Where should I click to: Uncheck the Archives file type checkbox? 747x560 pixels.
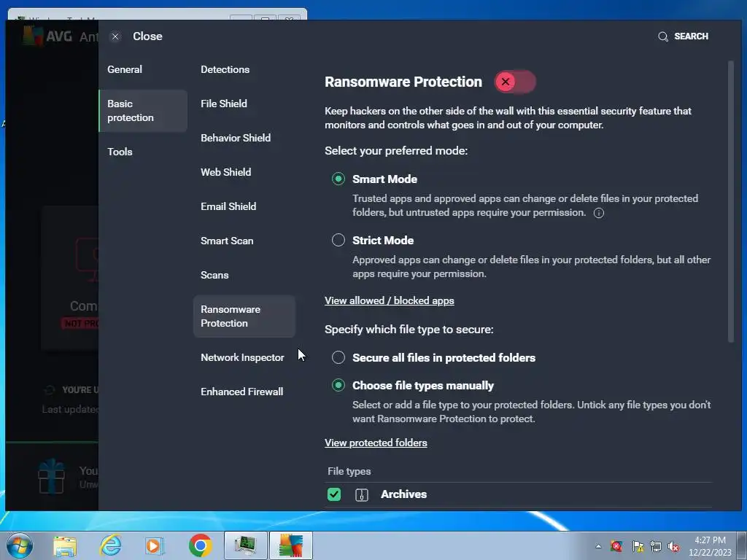coord(334,494)
